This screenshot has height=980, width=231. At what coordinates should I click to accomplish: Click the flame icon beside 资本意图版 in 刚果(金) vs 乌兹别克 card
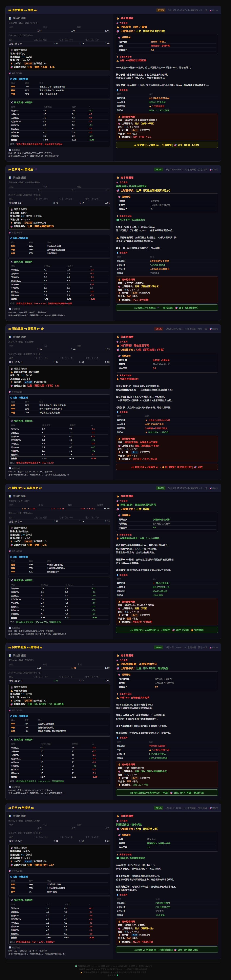coord(118,496)
